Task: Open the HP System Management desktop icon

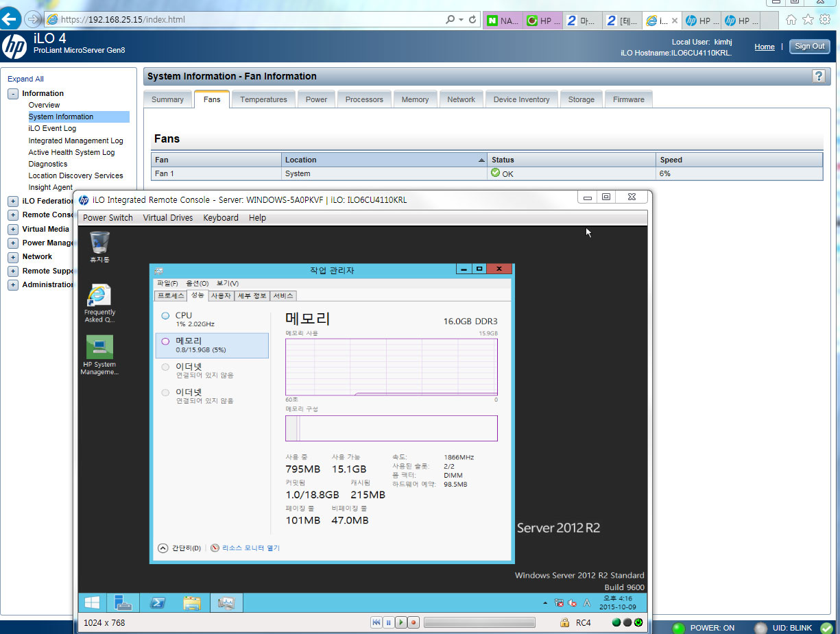Action: (99, 355)
